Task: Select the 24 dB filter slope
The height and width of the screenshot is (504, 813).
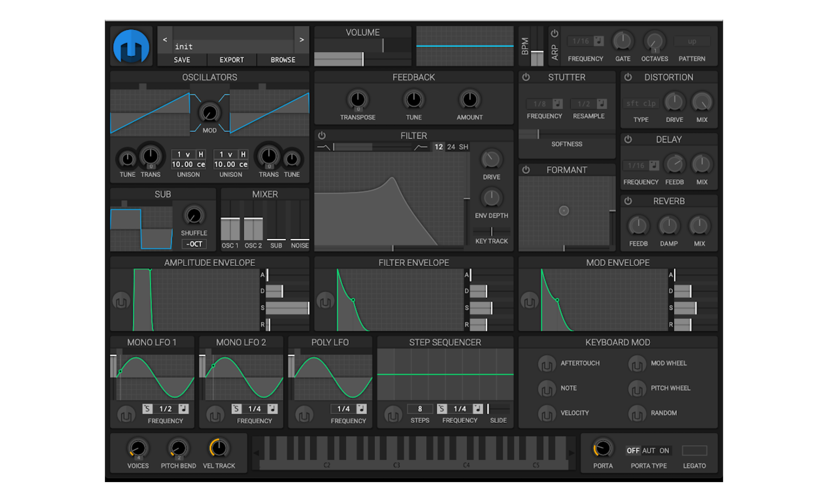Action: coord(451,147)
